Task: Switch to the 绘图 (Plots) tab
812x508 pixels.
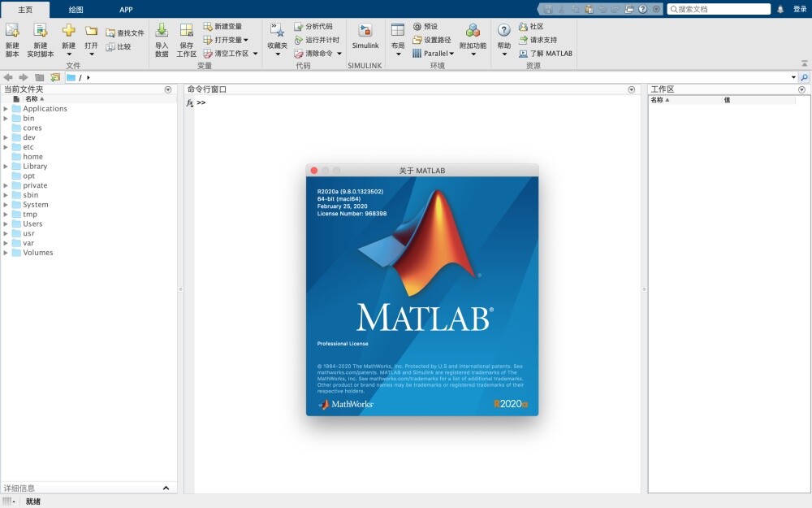Action: 76,10
